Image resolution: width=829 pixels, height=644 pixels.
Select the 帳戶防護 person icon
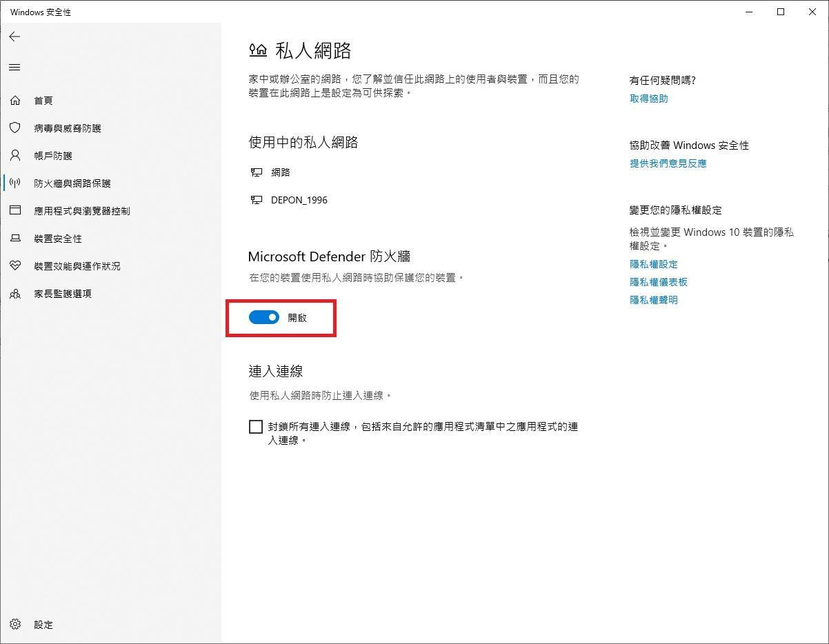[x=14, y=155]
